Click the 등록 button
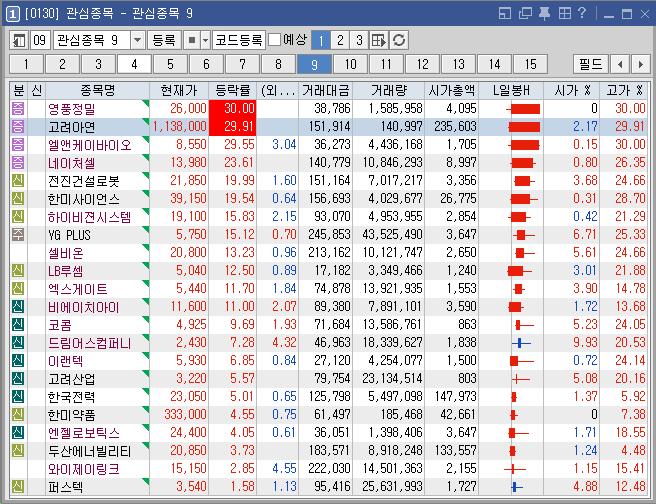 [x=164, y=40]
